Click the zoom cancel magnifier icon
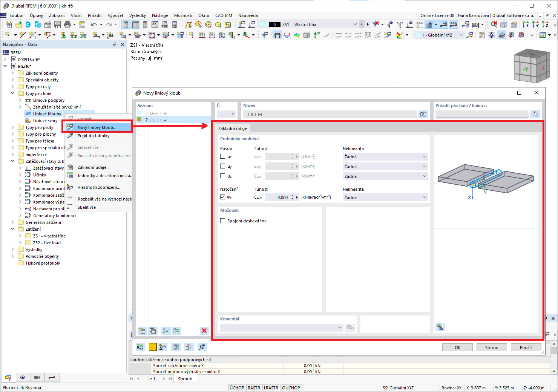The width and height of the screenshot is (558, 392). tap(494, 24)
